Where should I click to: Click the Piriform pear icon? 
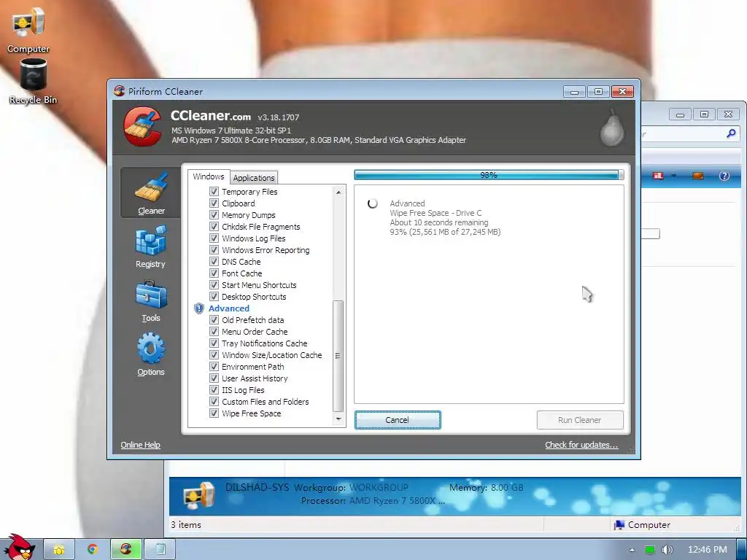click(x=612, y=127)
